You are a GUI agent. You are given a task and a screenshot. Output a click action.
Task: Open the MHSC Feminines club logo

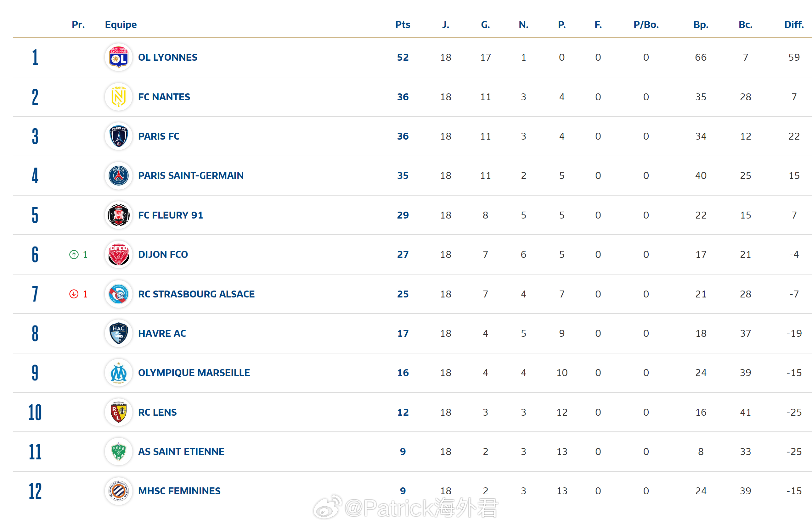tap(118, 491)
